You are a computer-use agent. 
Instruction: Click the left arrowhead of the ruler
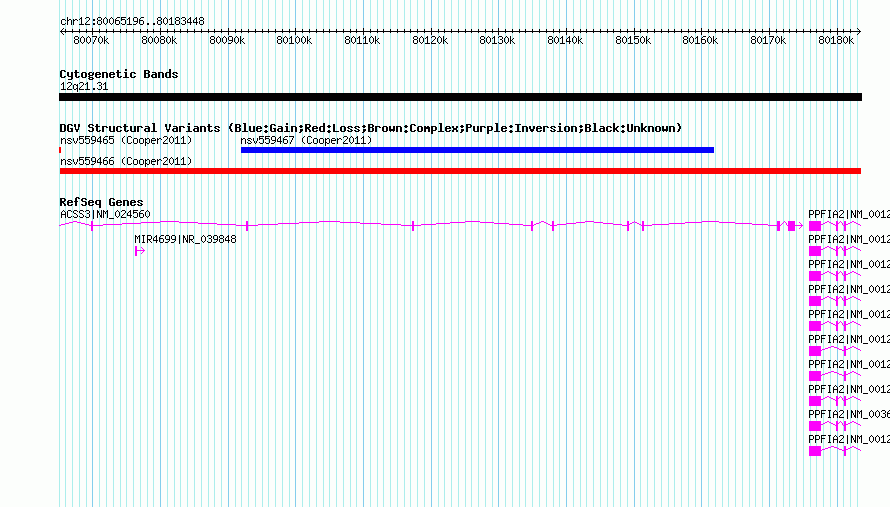(x=62, y=31)
